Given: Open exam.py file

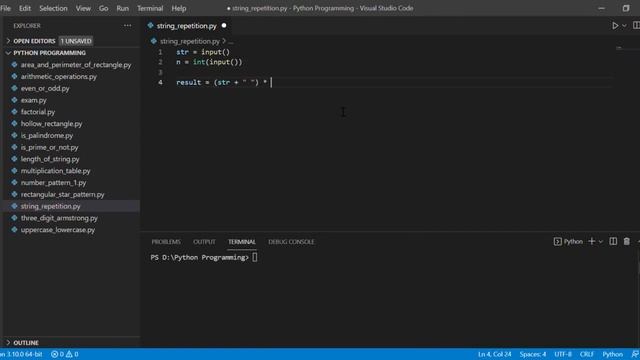Looking at the screenshot, I should [x=33, y=100].
